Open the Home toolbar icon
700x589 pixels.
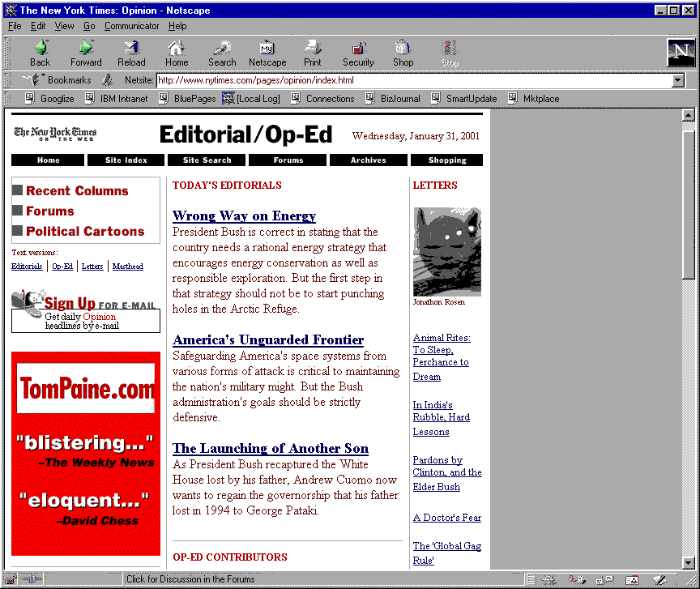[x=177, y=53]
